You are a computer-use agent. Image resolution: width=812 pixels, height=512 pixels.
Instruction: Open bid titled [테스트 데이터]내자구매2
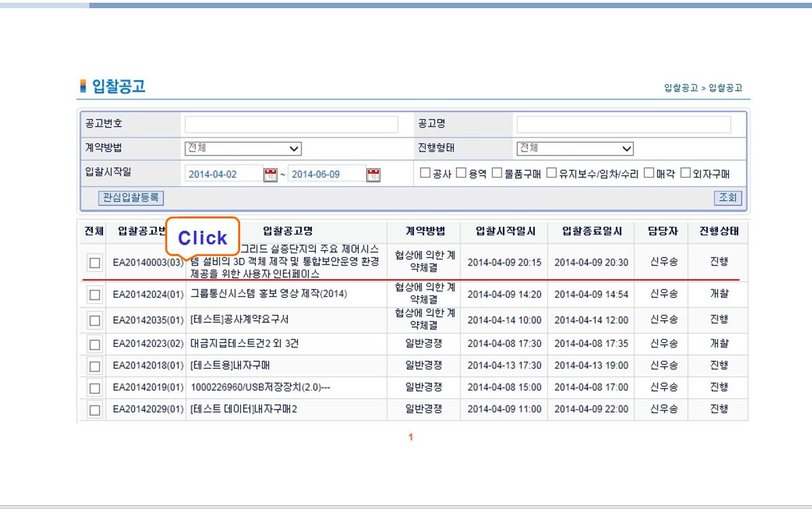(244, 409)
